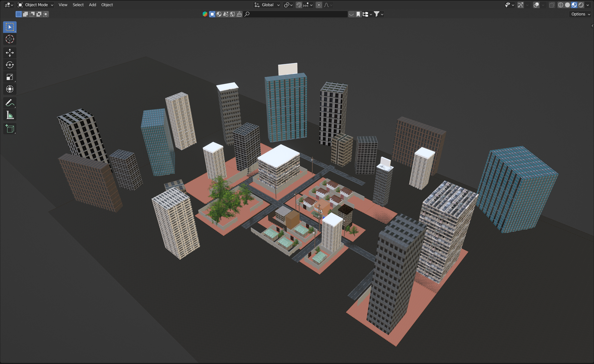Image resolution: width=594 pixels, height=364 pixels.
Task: Click the search input field
Action: point(297,14)
